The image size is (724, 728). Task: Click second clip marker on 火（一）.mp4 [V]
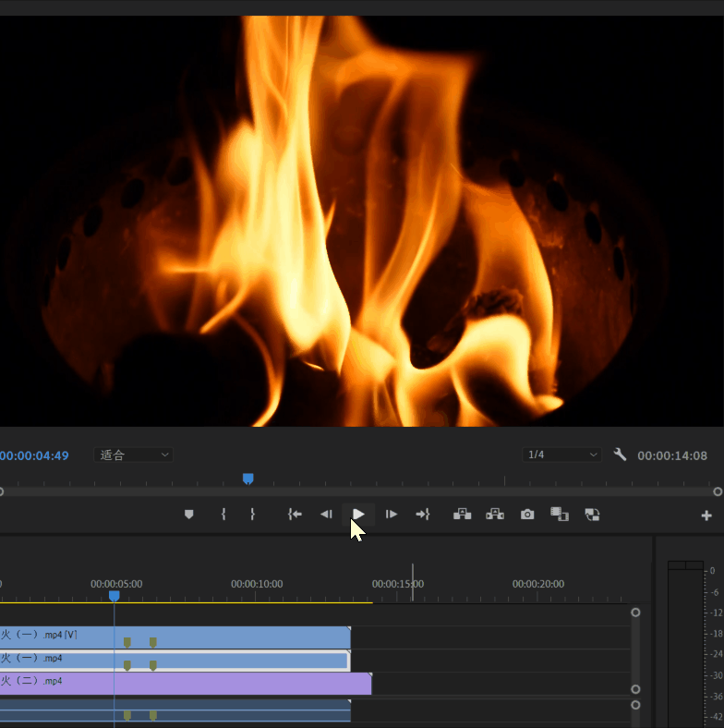coord(153,642)
